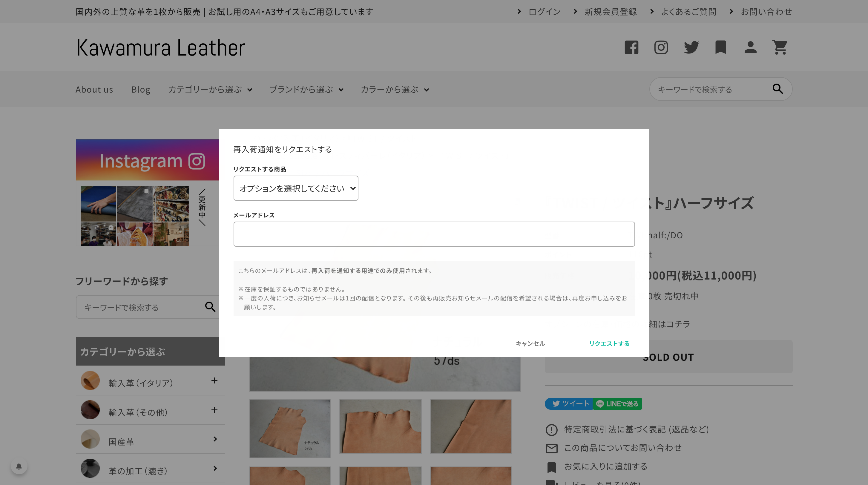The width and height of the screenshot is (868, 485).
Task: Click the お気に入りに追加する link
Action: pos(605,466)
